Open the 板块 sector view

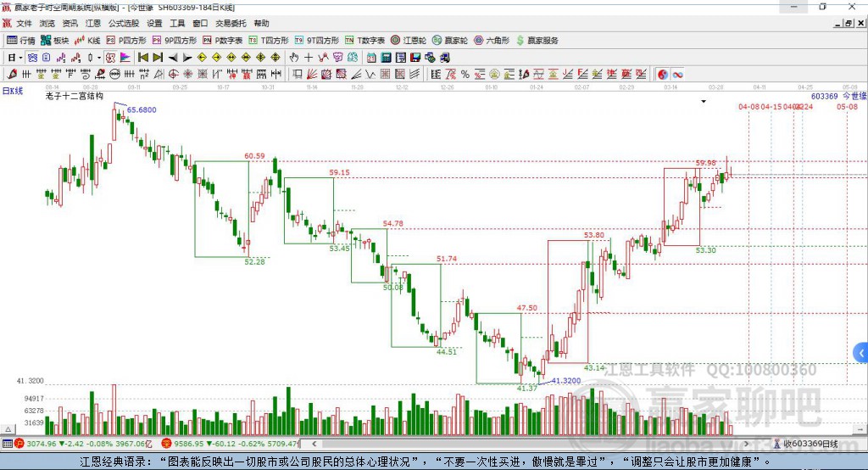click(54, 41)
